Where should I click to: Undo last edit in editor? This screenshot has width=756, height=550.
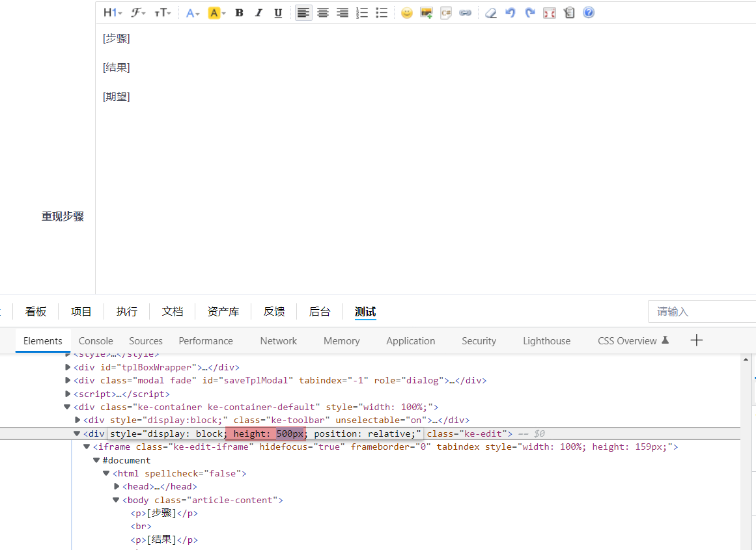510,13
